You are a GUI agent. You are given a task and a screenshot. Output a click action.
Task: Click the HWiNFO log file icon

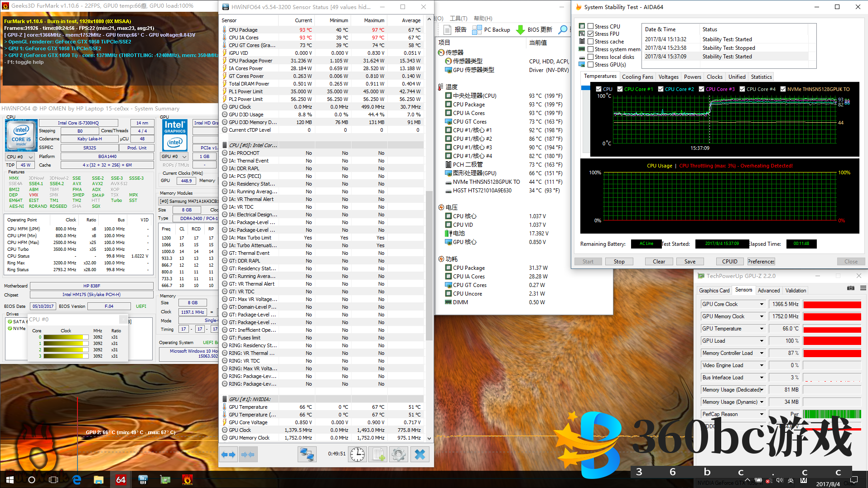[x=378, y=454]
